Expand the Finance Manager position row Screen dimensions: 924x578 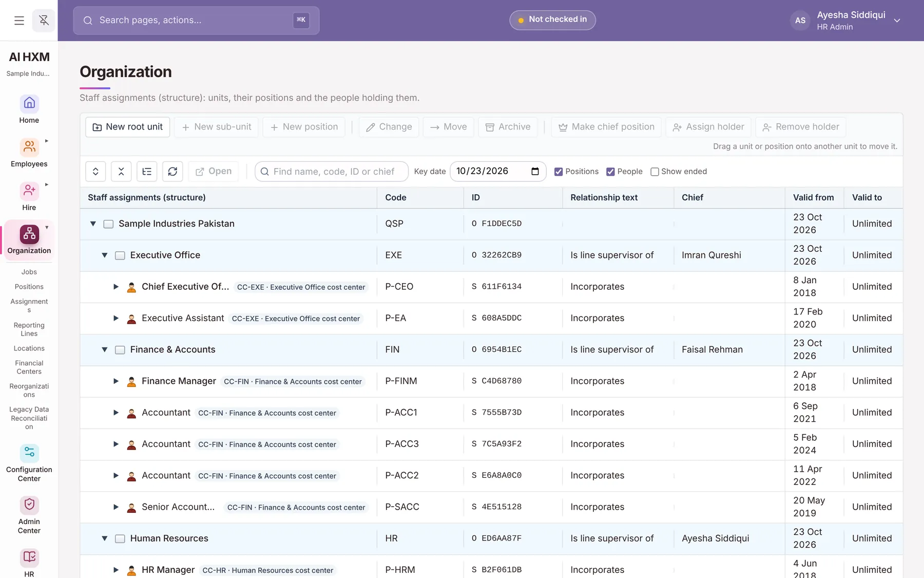click(116, 381)
